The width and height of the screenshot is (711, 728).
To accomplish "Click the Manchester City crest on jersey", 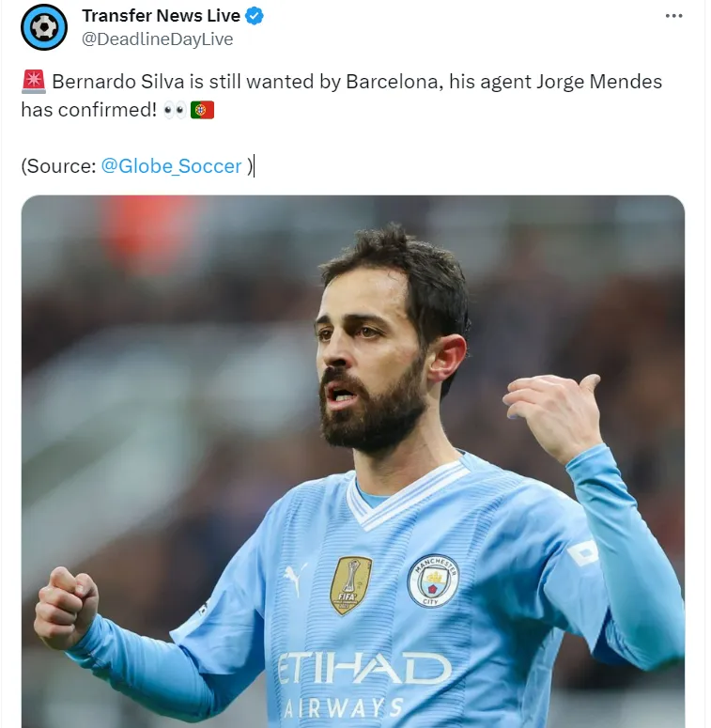I will tap(434, 581).
